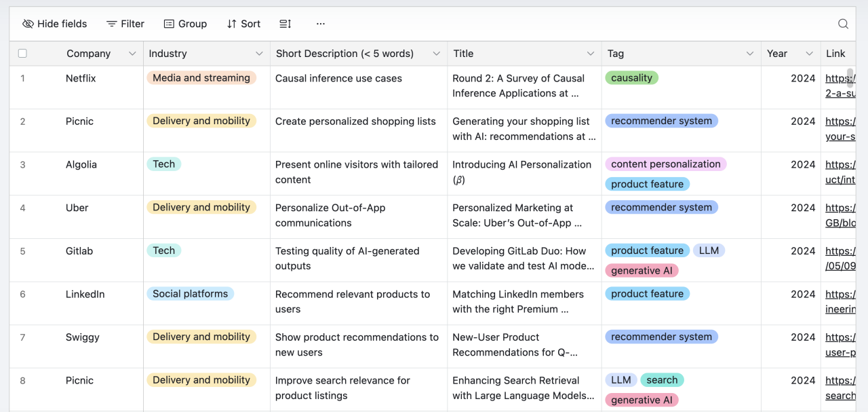The image size is (868, 412).
Task: Click Delivery and mobility in the Uber row
Action: point(201,208)
